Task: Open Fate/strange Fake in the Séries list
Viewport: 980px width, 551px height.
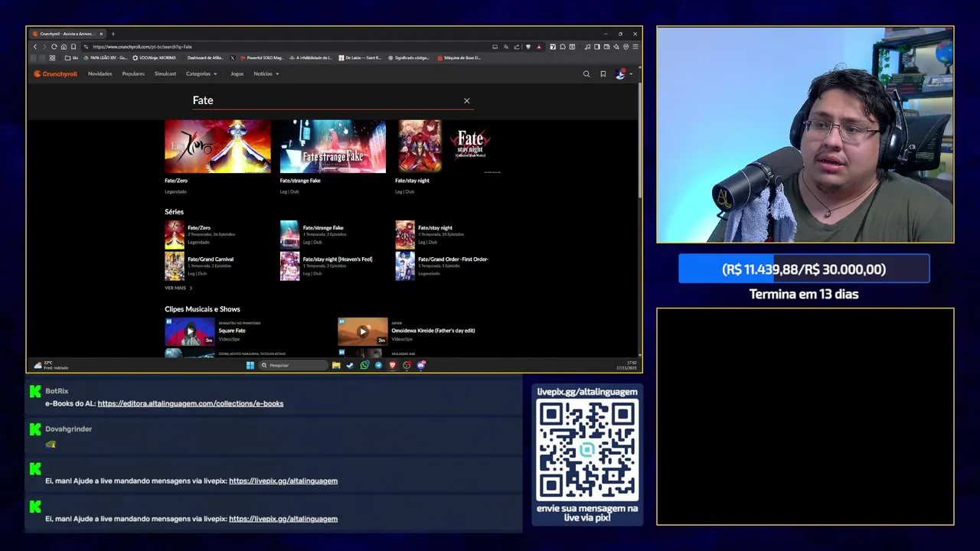Action: click(x=312, y=234)
